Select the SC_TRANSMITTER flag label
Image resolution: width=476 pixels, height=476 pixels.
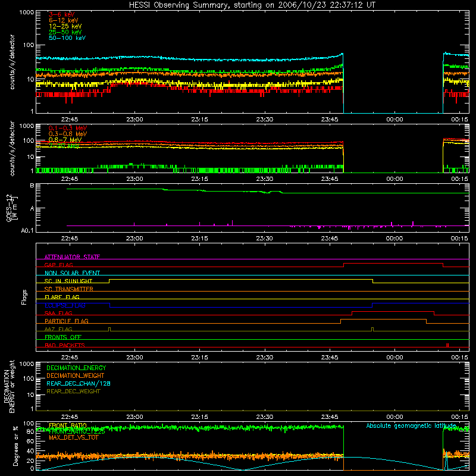coord(69,289)
